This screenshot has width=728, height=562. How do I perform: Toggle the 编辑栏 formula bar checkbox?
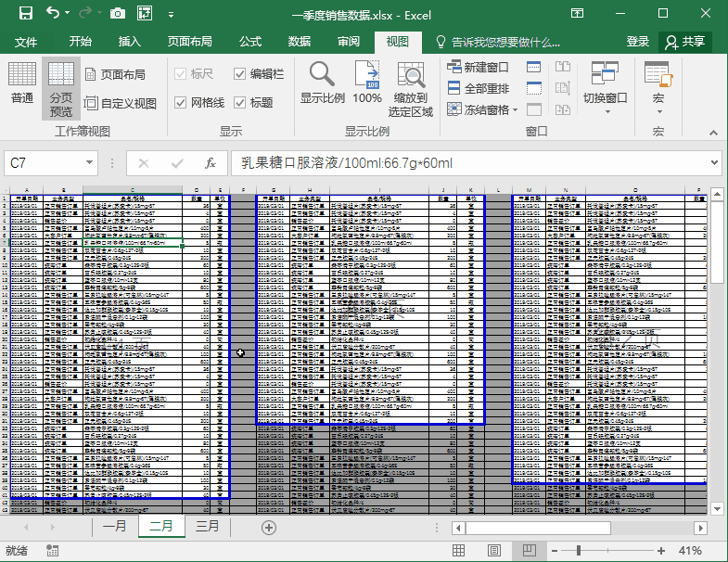[240, 74]
